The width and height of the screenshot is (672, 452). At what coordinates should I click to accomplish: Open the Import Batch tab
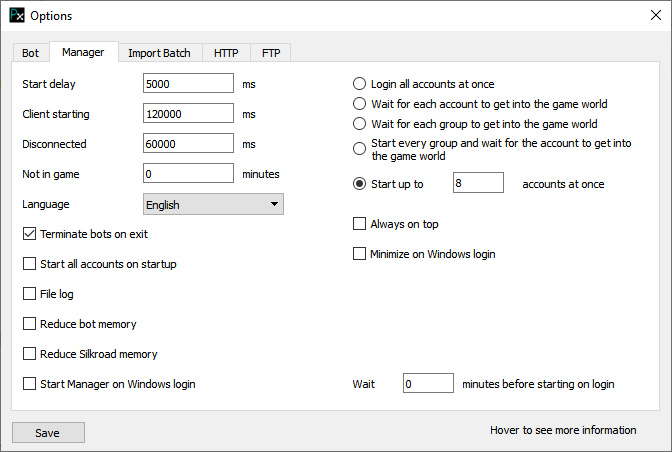coord(159,53)
